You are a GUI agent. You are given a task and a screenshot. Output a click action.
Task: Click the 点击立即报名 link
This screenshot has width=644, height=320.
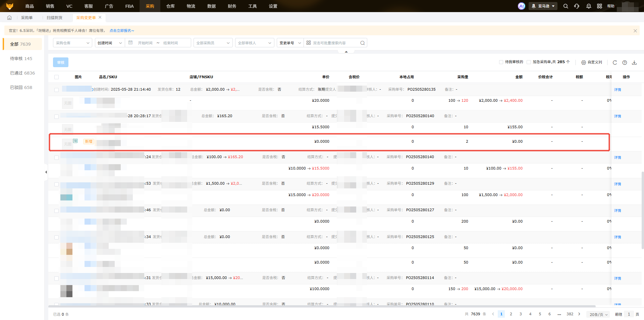[122, 31]
